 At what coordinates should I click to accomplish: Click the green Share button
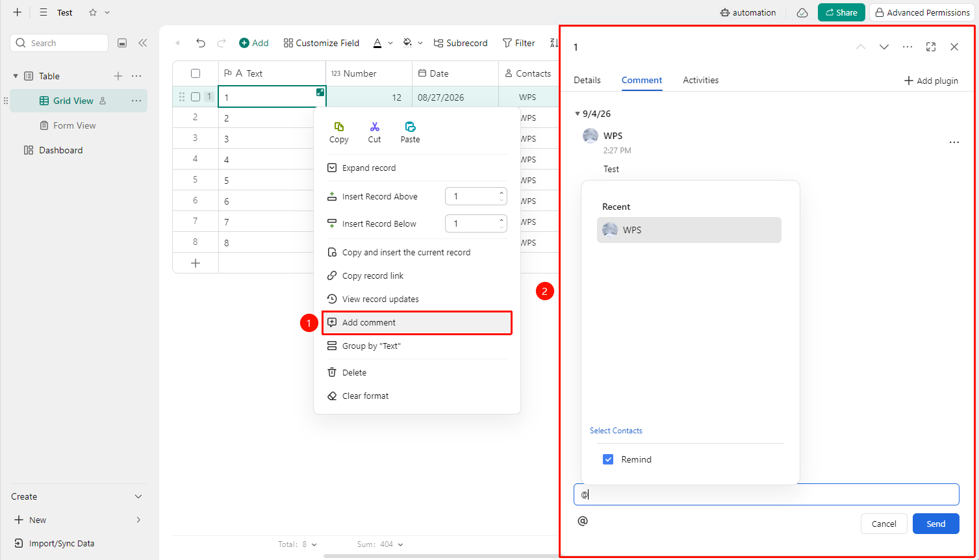841,12
